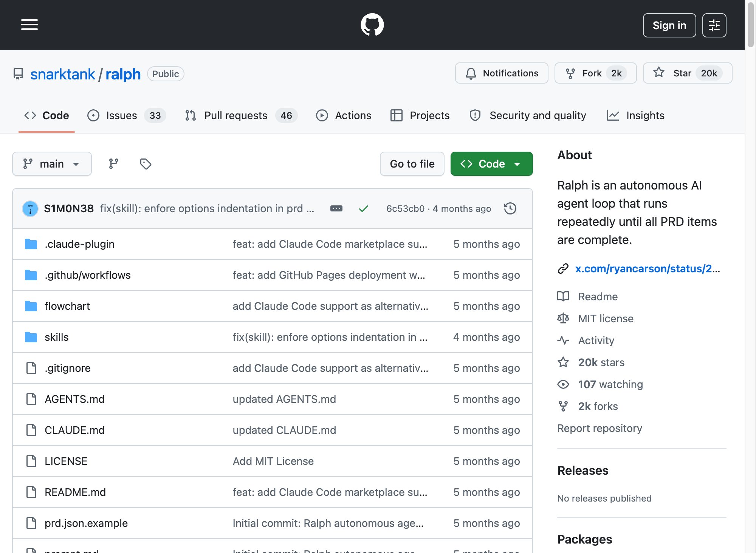756x553 pixels.
Task: Open 'Add MIT License' commit message
Action: [x=273, y=461]
